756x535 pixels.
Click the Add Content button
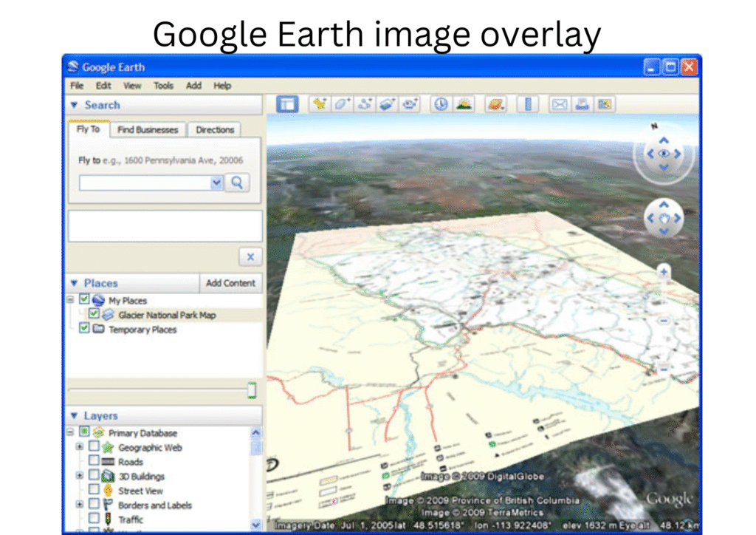pyautogui.click(x=230, y=283)
